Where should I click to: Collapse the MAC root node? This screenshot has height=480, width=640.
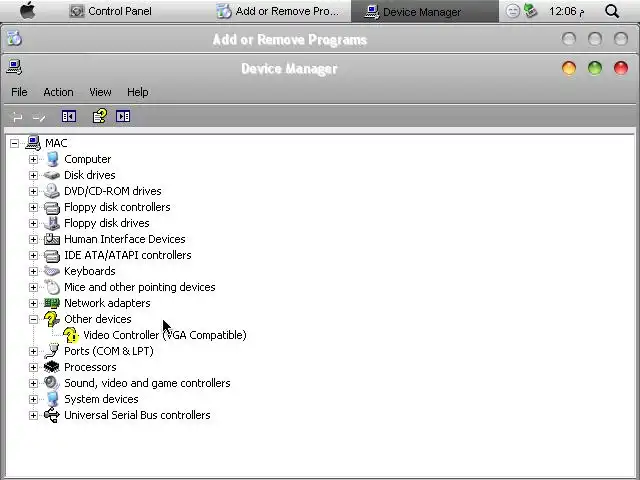14,143
